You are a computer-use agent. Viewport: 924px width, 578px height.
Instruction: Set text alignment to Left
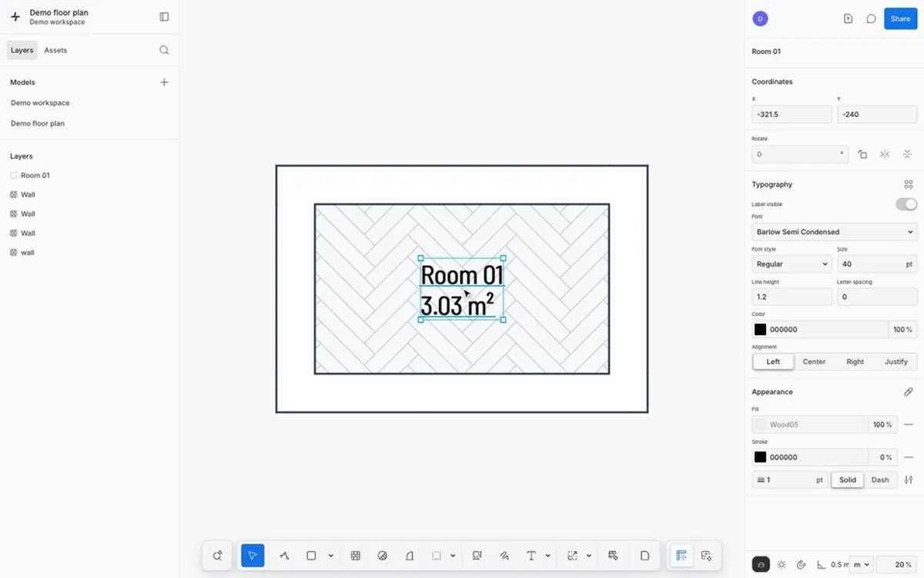[x=773, y=361]
